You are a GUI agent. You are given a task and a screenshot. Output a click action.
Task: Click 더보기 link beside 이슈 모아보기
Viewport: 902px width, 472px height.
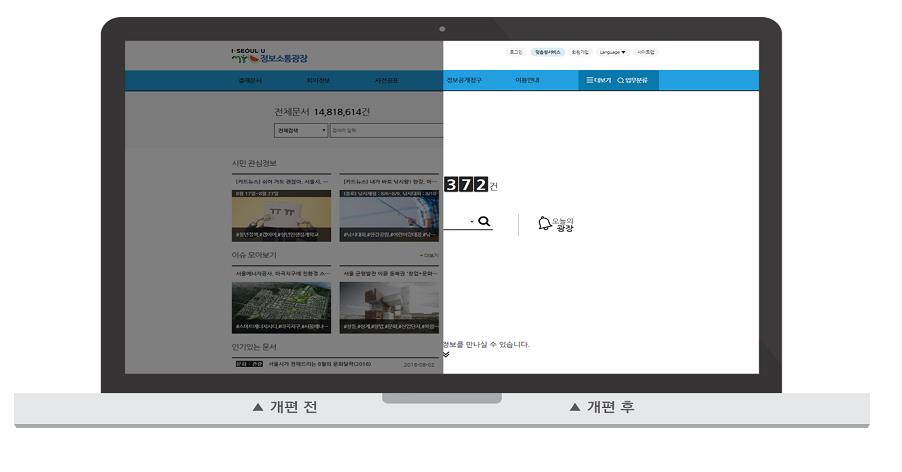click(x=429, y=255)
